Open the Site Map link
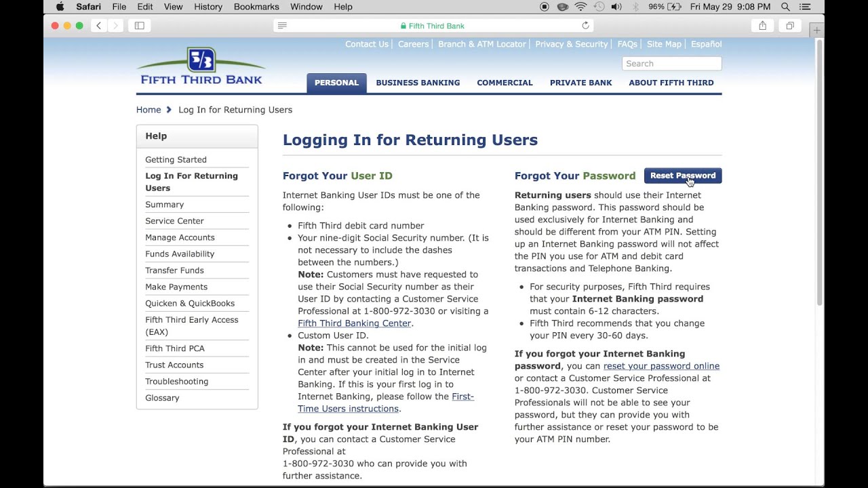Screen dimensions: 868x488 (x=664, y=44)
